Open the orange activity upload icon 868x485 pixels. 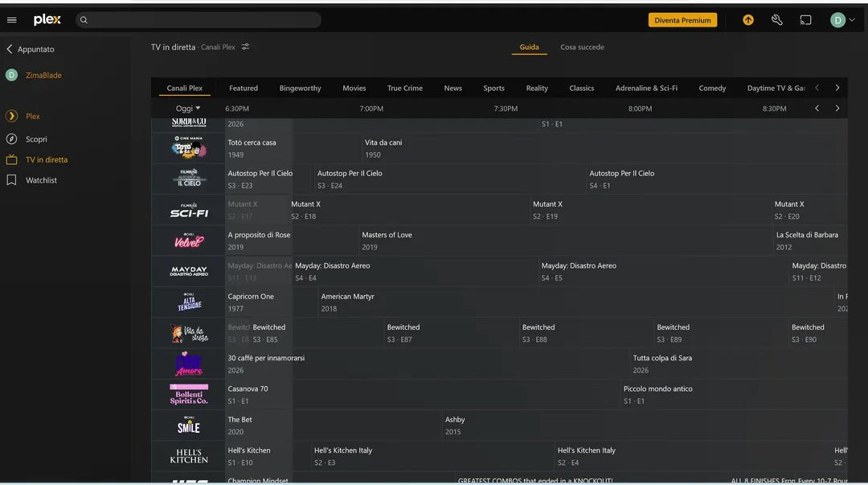coord(748,20)
